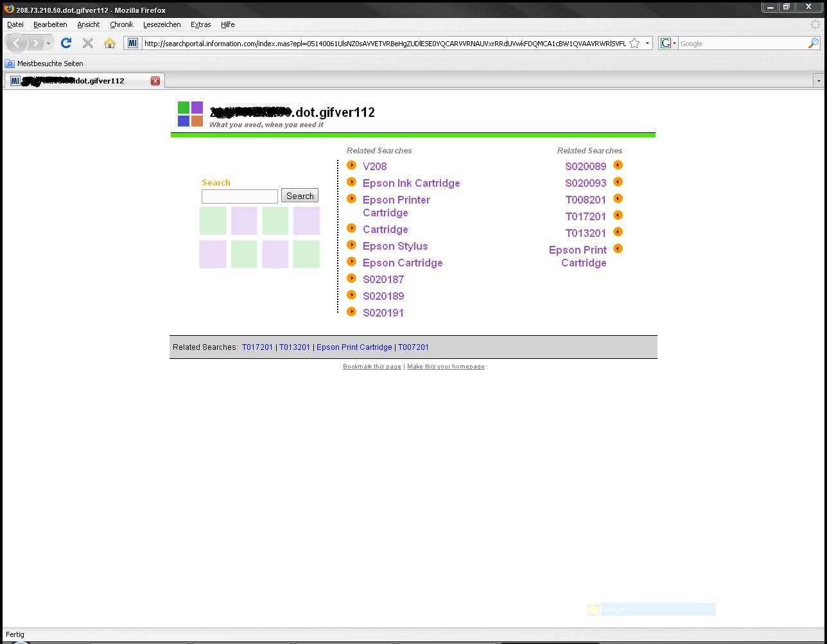The width and height of the screenshot is (827, 644).
Task: Reload the page with the refresh icon
Action: pos(65,43)
